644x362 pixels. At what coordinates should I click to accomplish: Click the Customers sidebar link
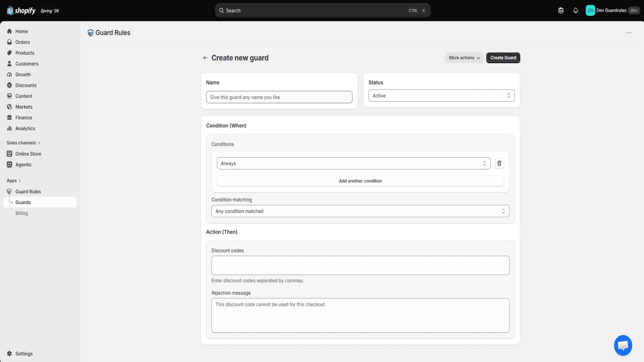tap(27, 64)
